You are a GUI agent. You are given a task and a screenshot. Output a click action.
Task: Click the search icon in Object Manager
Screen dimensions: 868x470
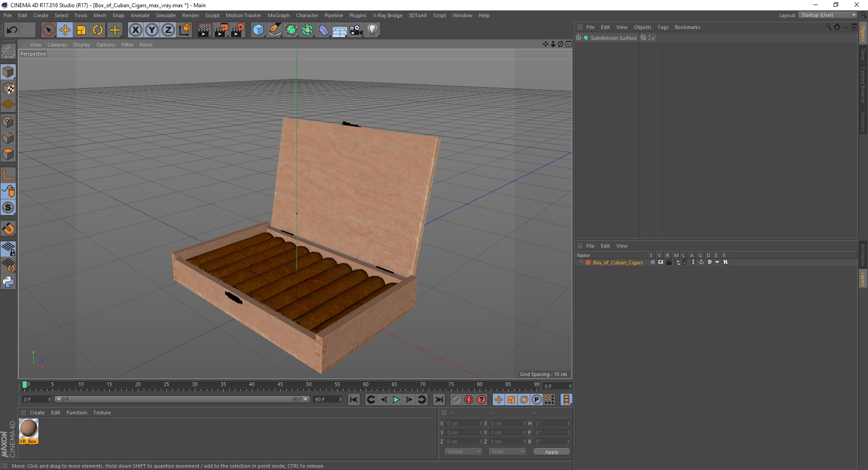click(x=829, y=27)
